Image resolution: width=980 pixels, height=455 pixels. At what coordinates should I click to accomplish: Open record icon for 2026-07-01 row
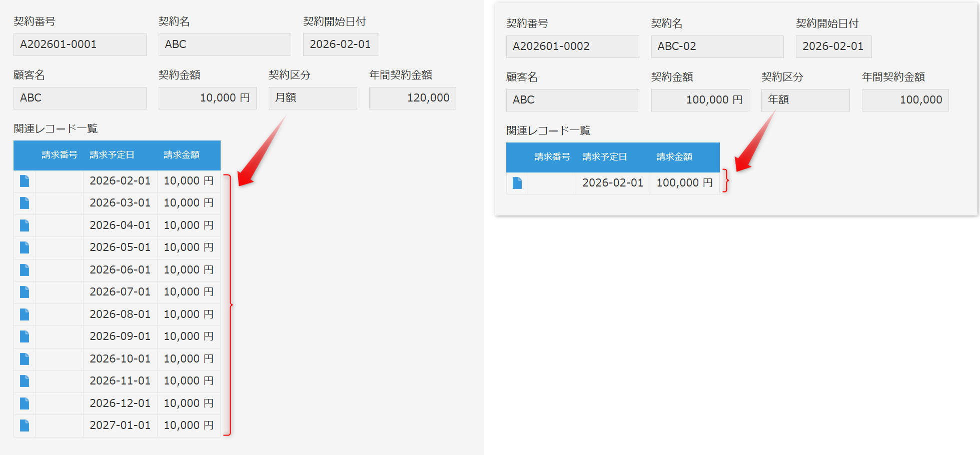25,292
